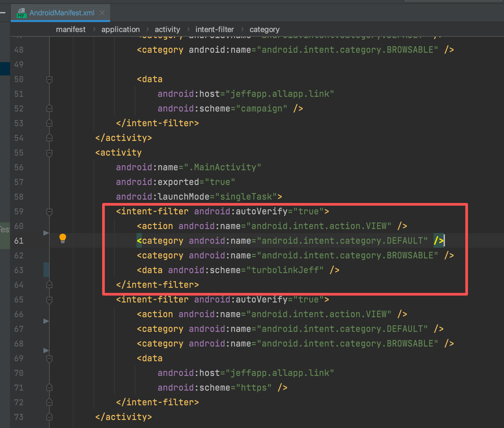Toggle code folding at line 65 intent-filter

click(49, 300)
